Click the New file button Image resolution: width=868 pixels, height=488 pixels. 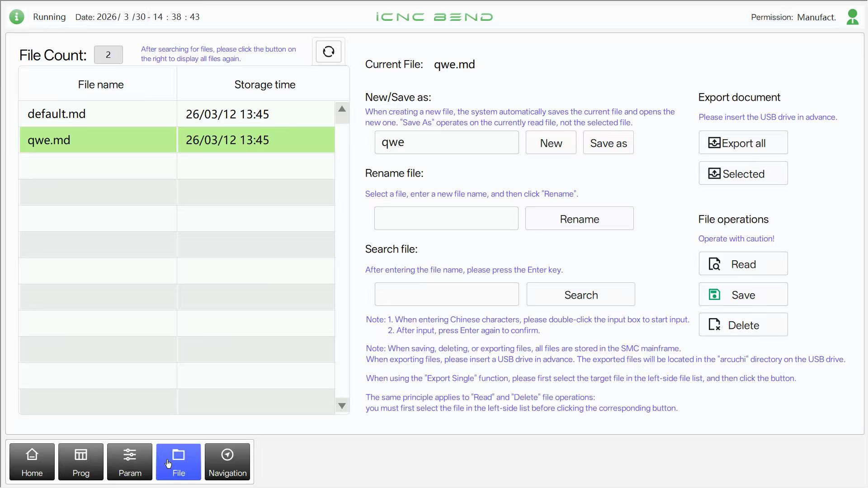551,143
